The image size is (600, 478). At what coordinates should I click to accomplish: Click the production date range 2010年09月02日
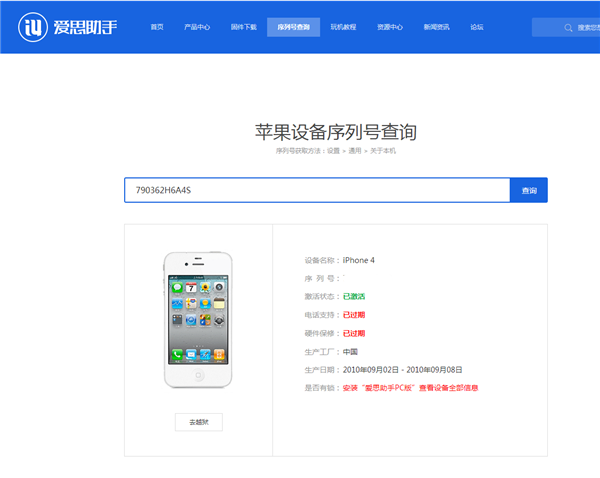pos(403,370)
